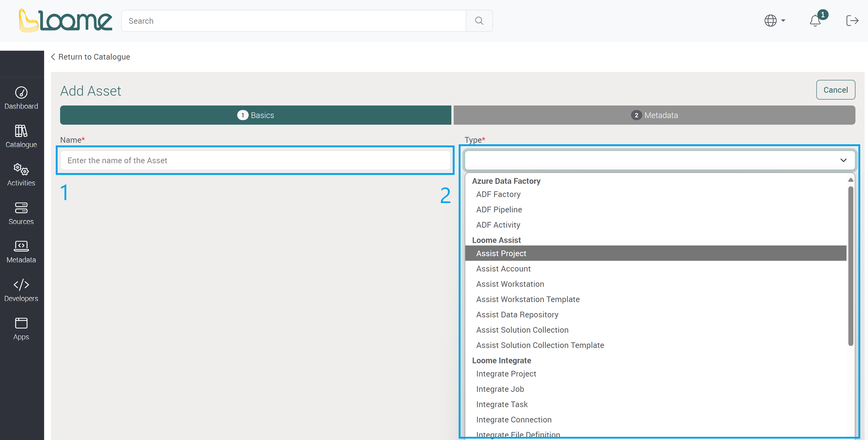This screenshot has width=868, height=440.
Task: Switch to the Basics step tab
Action: 256,115
